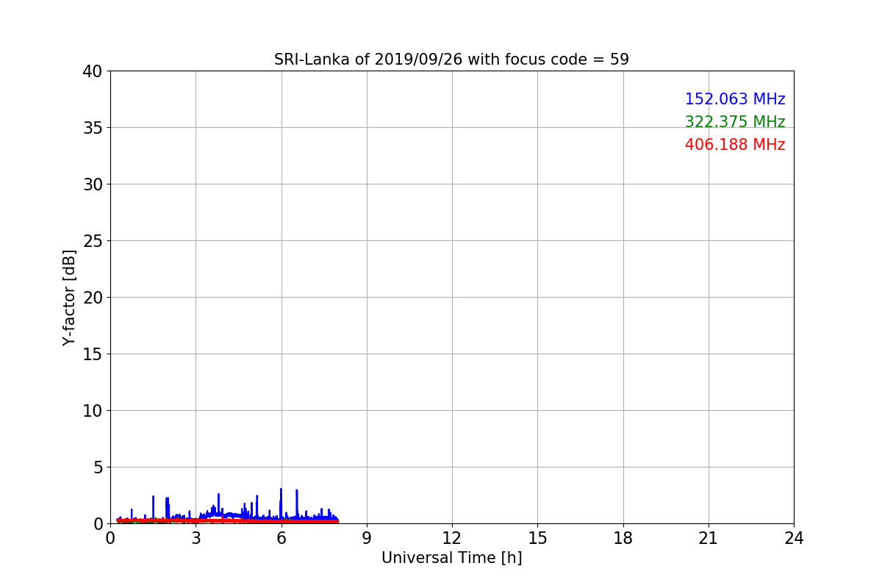Click the x-axis tick label 21
Image resolution: width=882 pixels, height=588 pixels.
708,538
